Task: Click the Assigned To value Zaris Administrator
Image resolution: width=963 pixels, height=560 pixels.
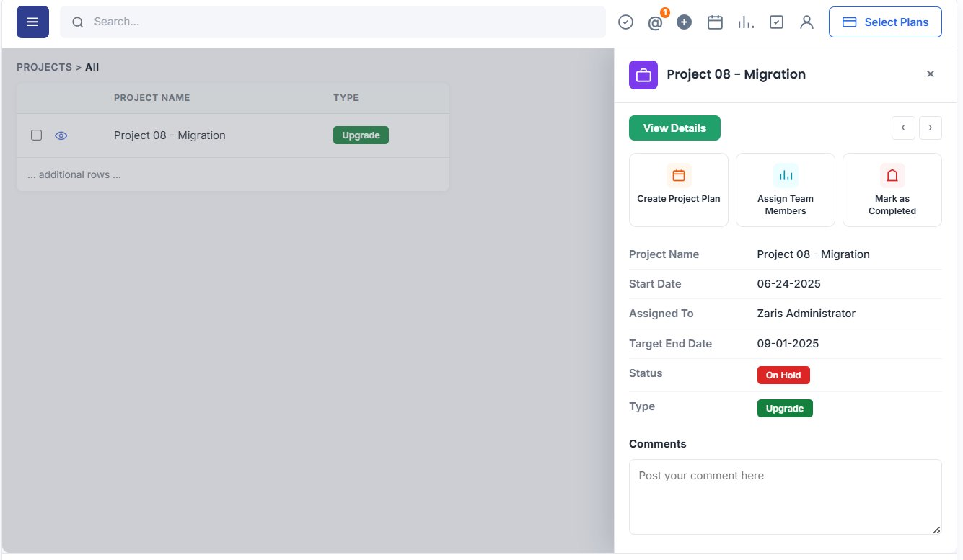Action: click(806, 314)
